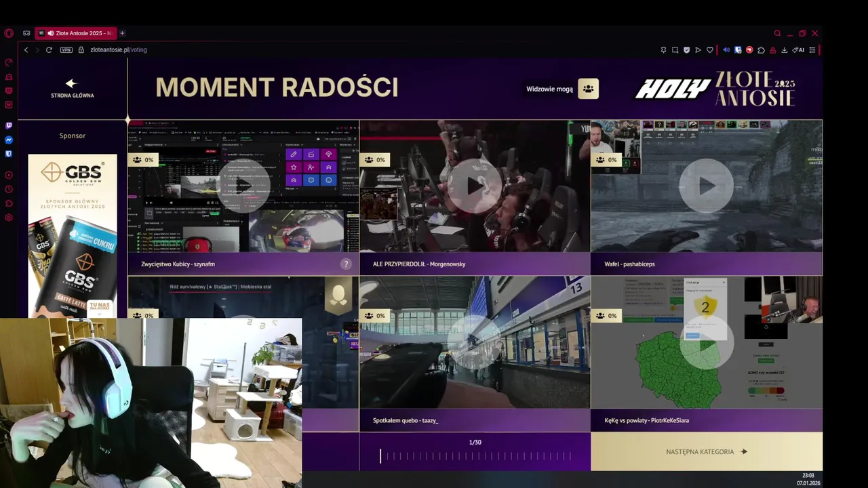Image resolution: width=868 pixels, height=488 pixels.
Task: Play the ALE PRZYPIERDOLIŁ - Morgenowsky video
Action: click(x=475, y=186)
